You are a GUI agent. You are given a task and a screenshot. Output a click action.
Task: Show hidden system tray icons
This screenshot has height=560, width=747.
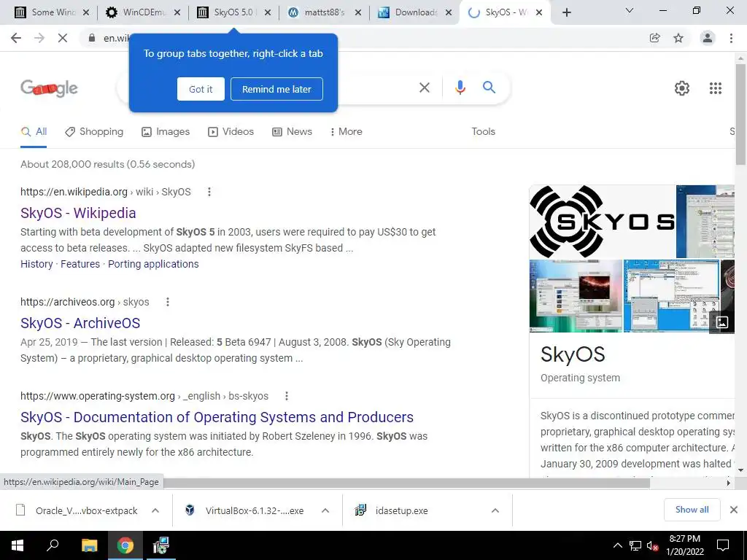617,545
